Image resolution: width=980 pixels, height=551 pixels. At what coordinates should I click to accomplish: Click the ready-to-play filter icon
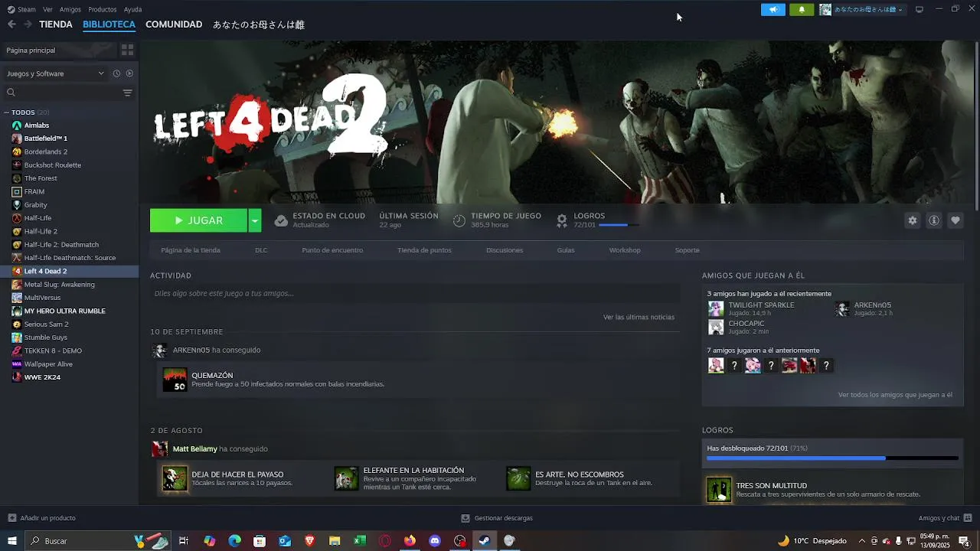[x=129, y=73]
